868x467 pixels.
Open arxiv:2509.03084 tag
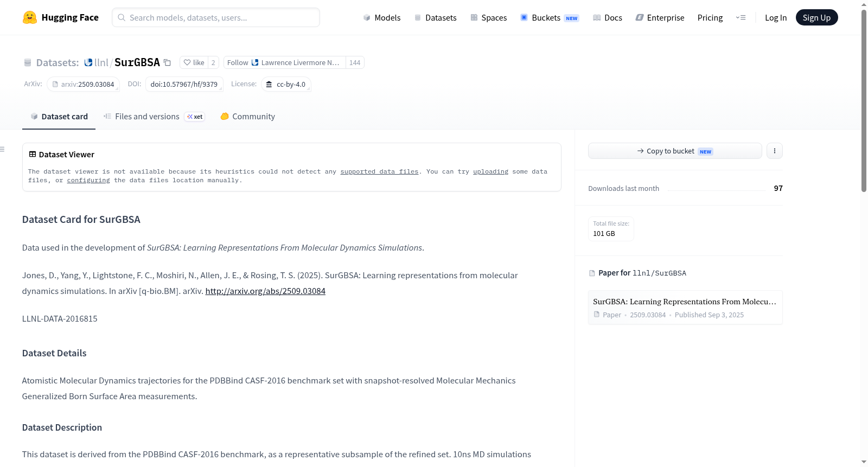point(84,84)
